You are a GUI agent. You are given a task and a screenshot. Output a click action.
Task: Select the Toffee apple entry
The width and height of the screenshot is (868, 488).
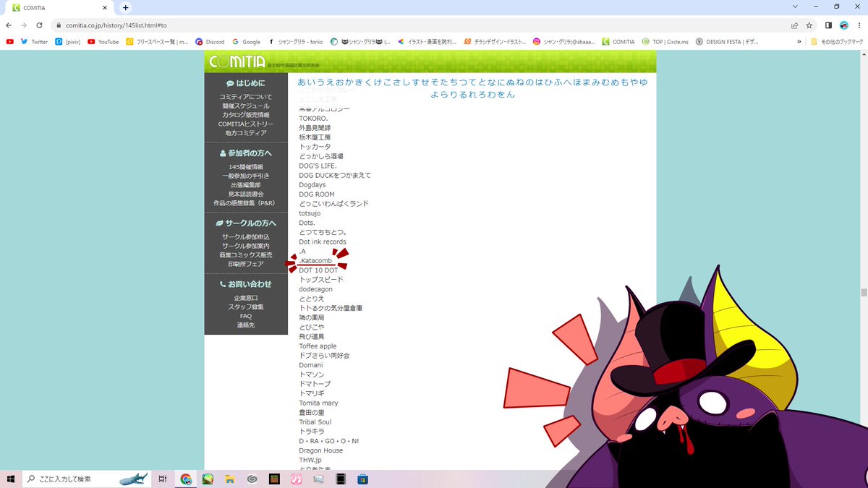[318, 346]
